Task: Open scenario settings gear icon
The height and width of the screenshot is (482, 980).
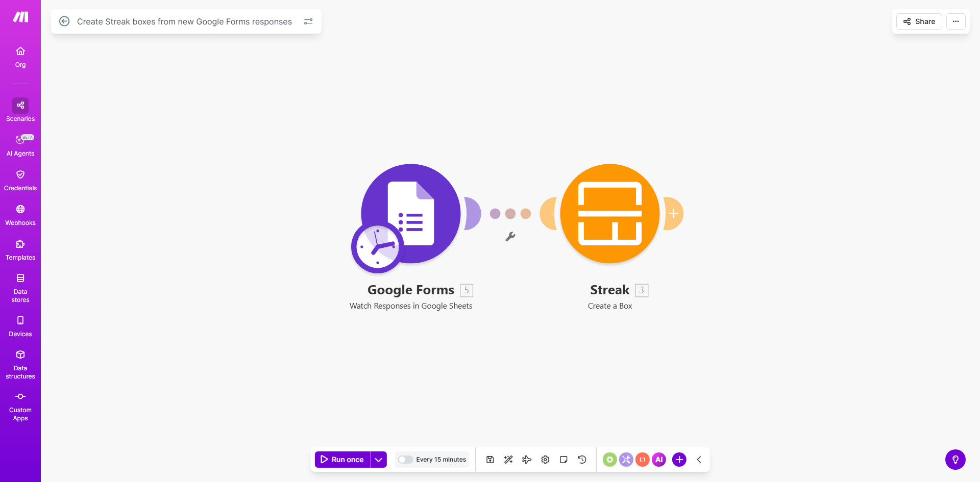Action: (x=545, y=460)
